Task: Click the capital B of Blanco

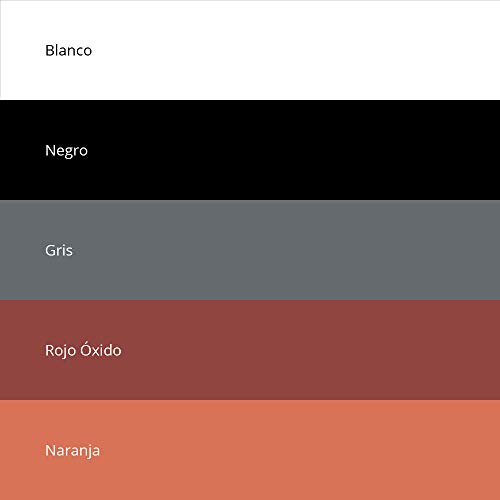Action: coord(49,51)
